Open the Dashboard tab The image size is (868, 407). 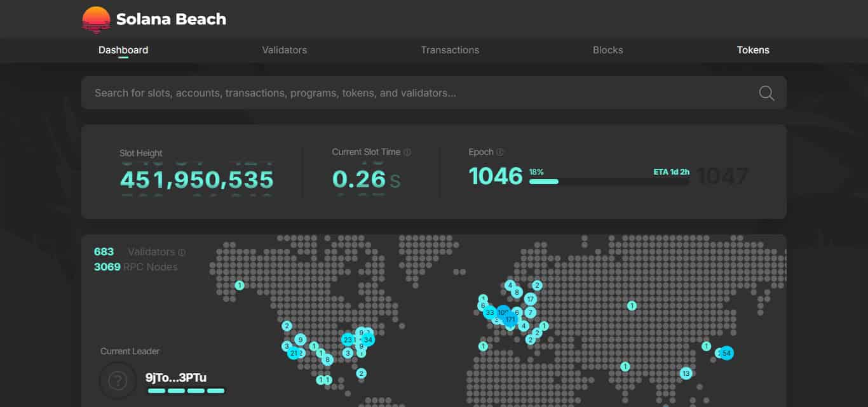[x=123, y=50]
